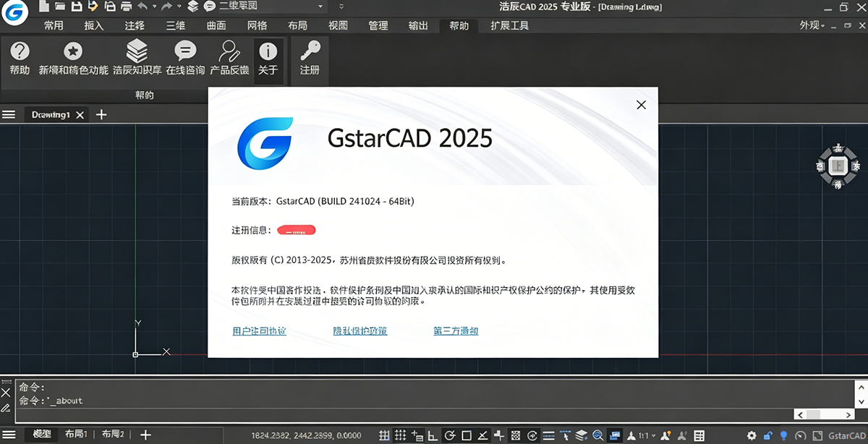Open the 隐私保护政策 link
868x444 pixels.
(x=359, y=331)
